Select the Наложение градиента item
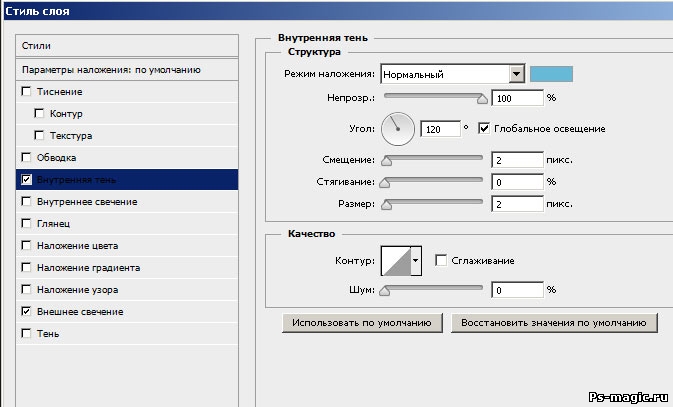Screen dimensions: 673x407 pos(88,268)
